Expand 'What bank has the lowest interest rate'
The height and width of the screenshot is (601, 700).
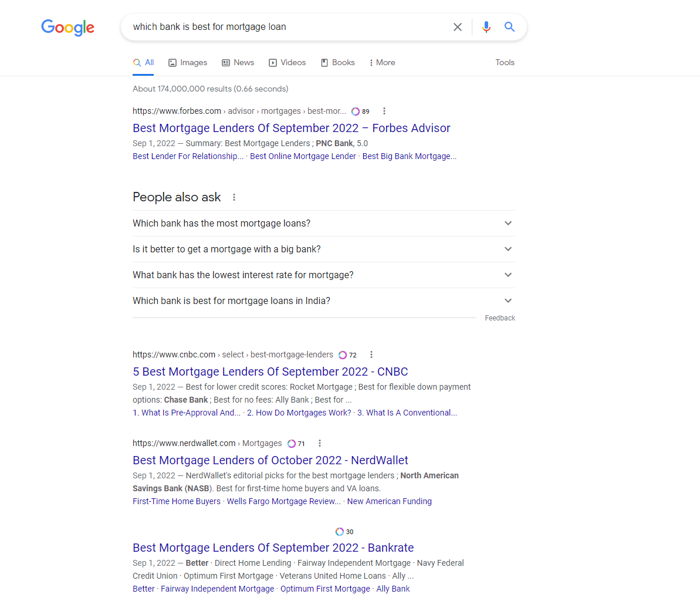click(x=324, y=275)
